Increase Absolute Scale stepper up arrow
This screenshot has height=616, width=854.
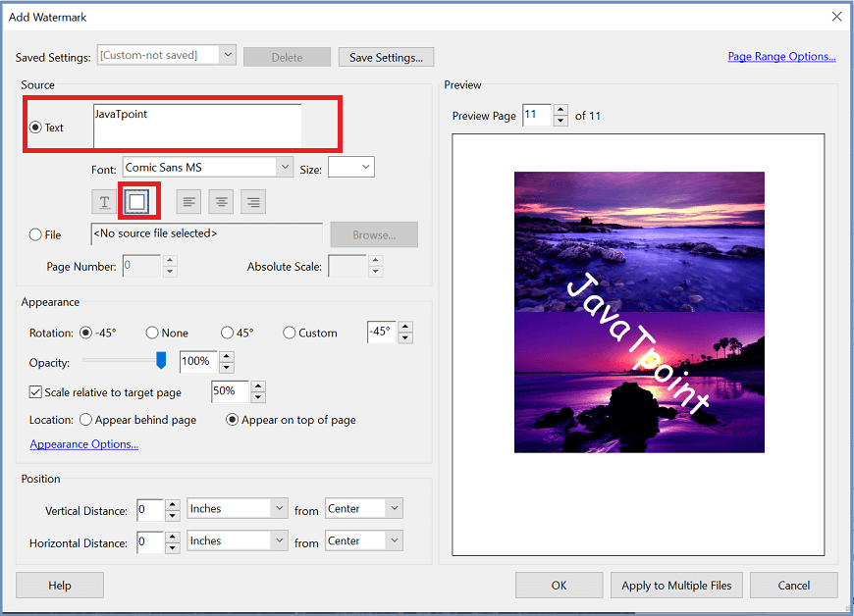pos(375,261)
